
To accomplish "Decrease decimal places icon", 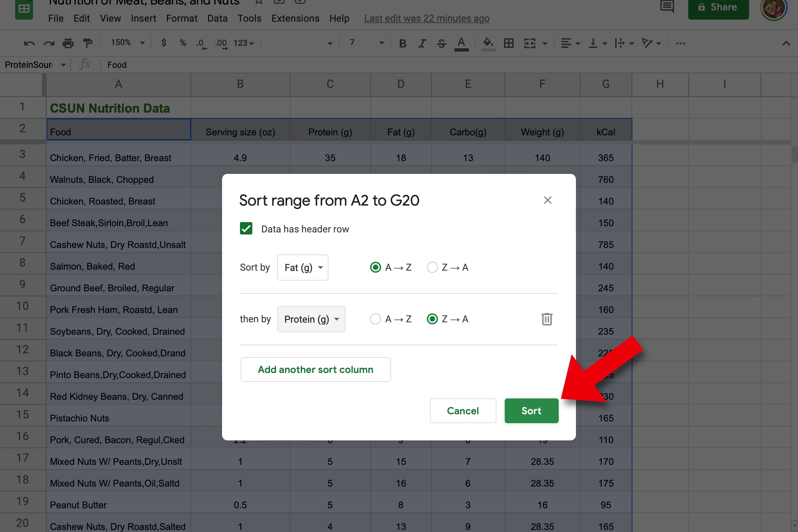I will 201,43.
